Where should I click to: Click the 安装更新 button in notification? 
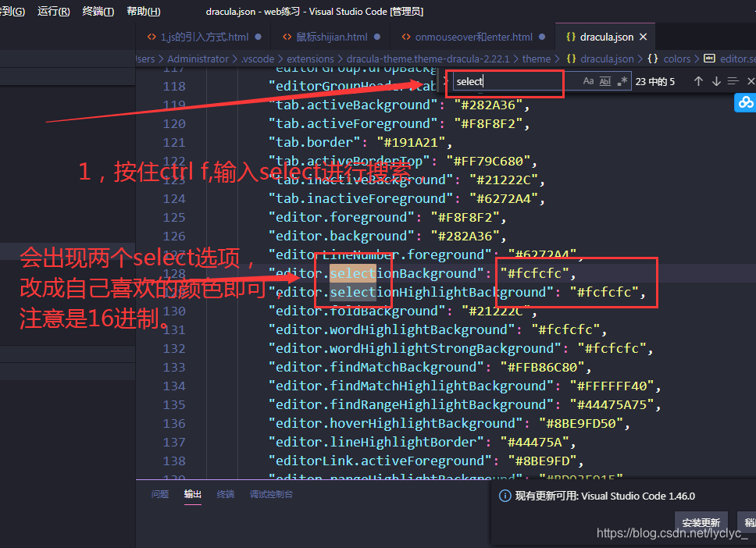(701, 522)
